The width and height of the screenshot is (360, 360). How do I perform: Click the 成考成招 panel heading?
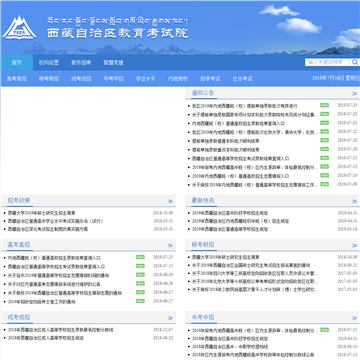[x=19, y=317]
